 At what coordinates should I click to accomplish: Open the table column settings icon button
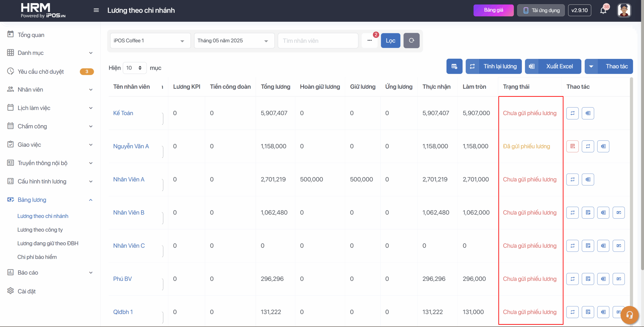click(x=454, y=66)
